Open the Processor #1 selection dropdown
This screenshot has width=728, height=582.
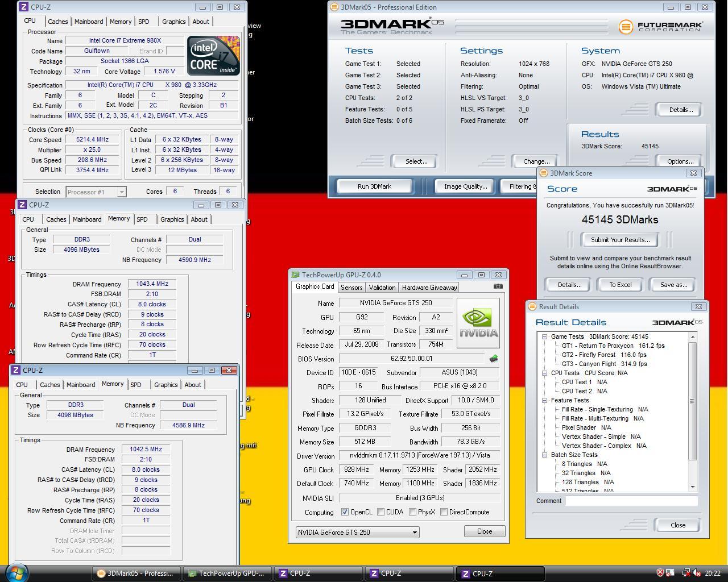[x=96, y=192]
